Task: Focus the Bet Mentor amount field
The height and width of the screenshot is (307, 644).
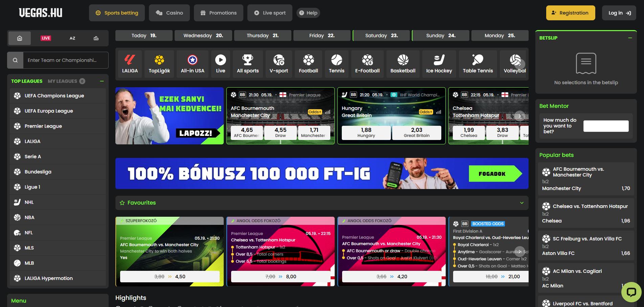Action: [606, 126]
